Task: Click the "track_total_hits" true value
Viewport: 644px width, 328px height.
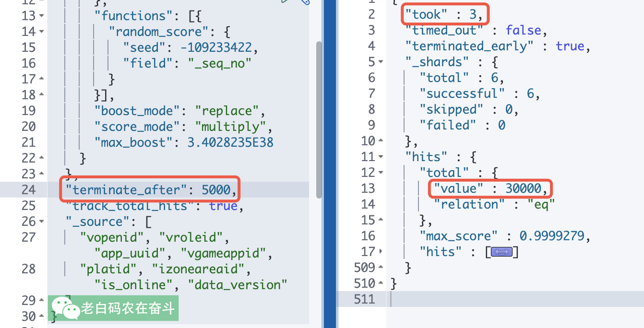Action: click(223, 206)
